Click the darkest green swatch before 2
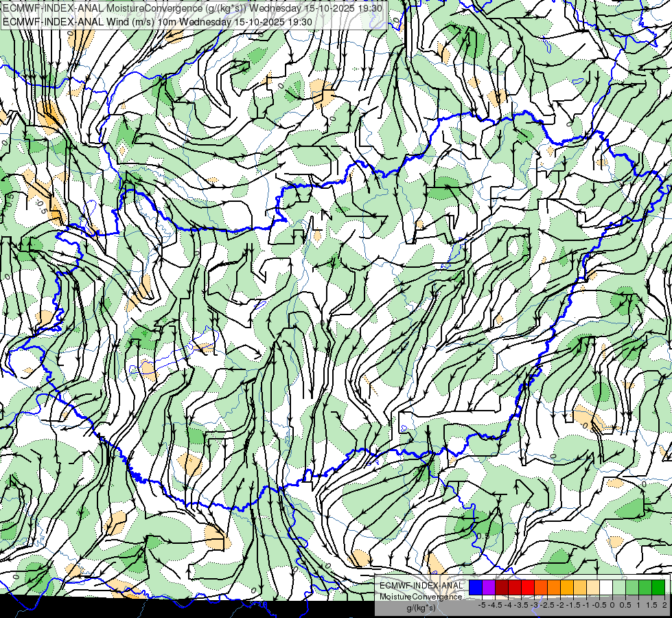 [x=658, y=588]
